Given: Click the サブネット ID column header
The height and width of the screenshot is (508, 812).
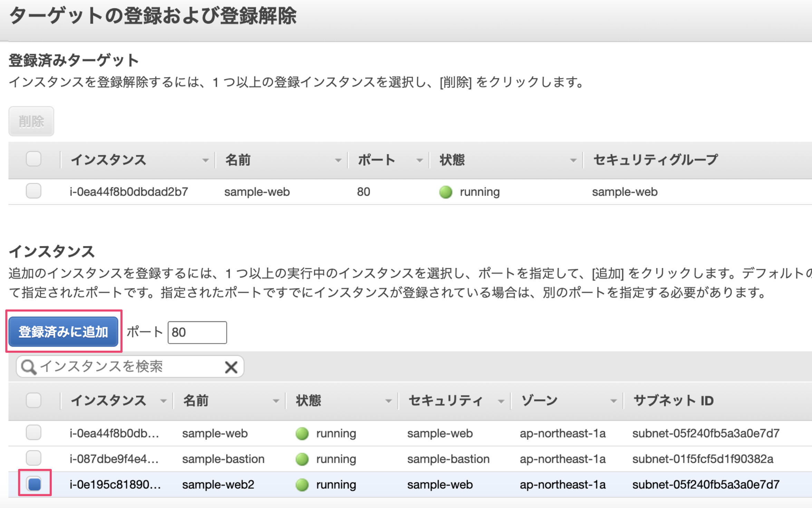Looking at the screenshot, I should coord(673,401).
